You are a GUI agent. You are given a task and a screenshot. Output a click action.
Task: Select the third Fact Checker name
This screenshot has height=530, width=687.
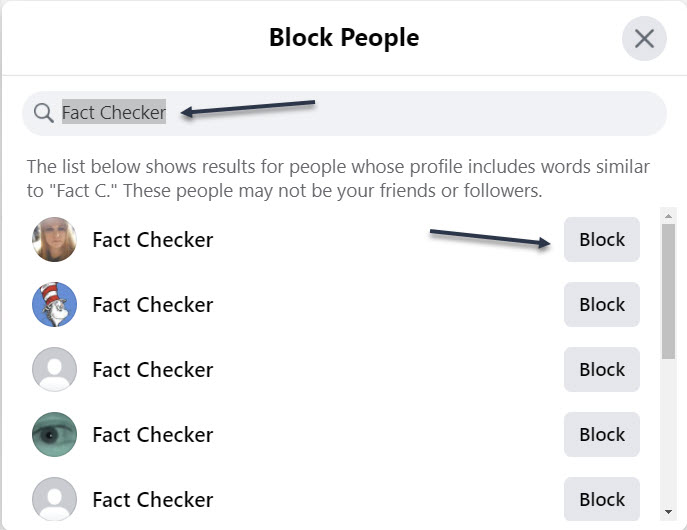point(152,370)
